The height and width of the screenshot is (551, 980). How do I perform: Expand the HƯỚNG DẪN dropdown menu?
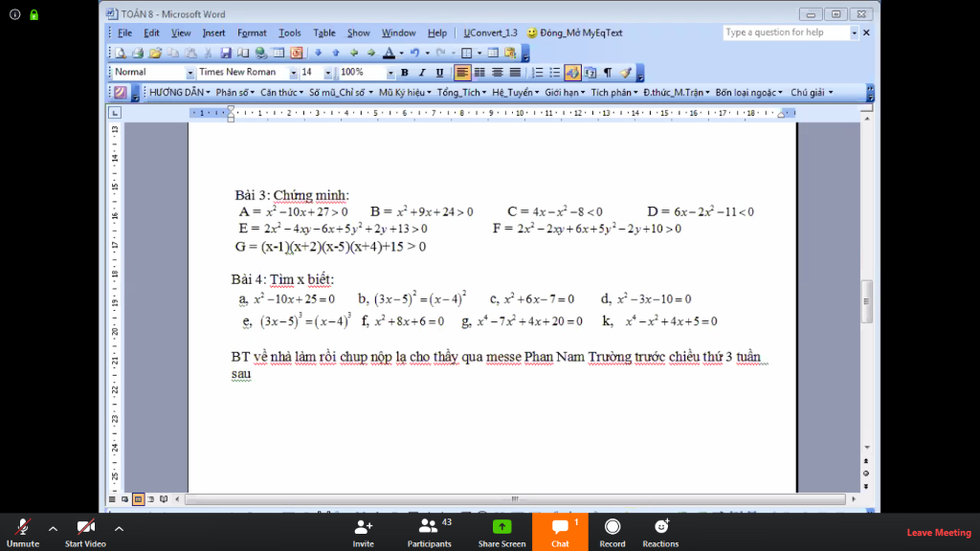(x=180, y=93)
